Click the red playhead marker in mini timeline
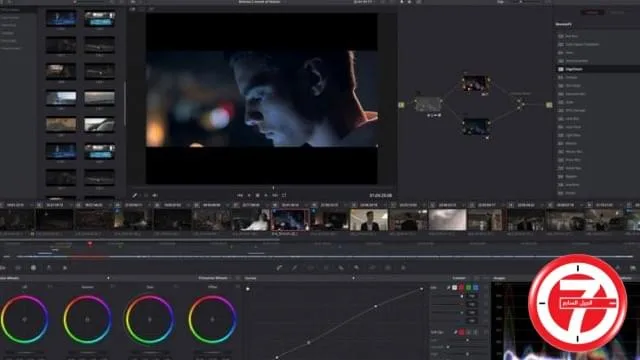The image size is (640, 360). (x=90, y=244)
